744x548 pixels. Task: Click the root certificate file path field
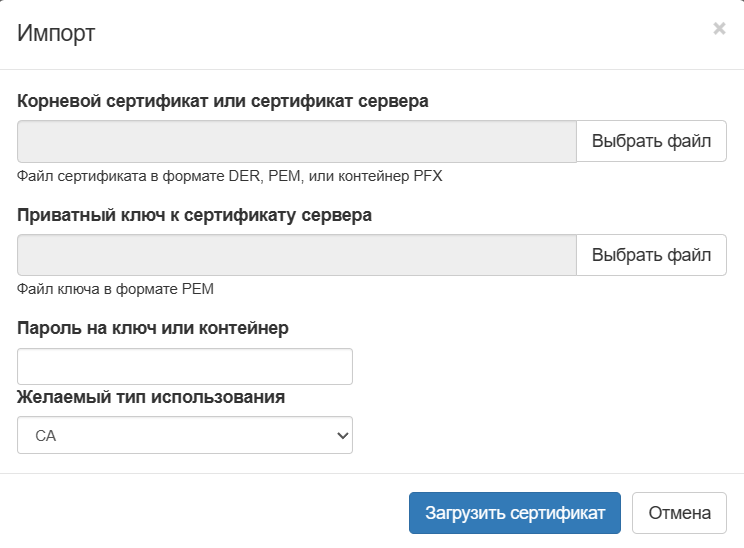coord(297,141)
